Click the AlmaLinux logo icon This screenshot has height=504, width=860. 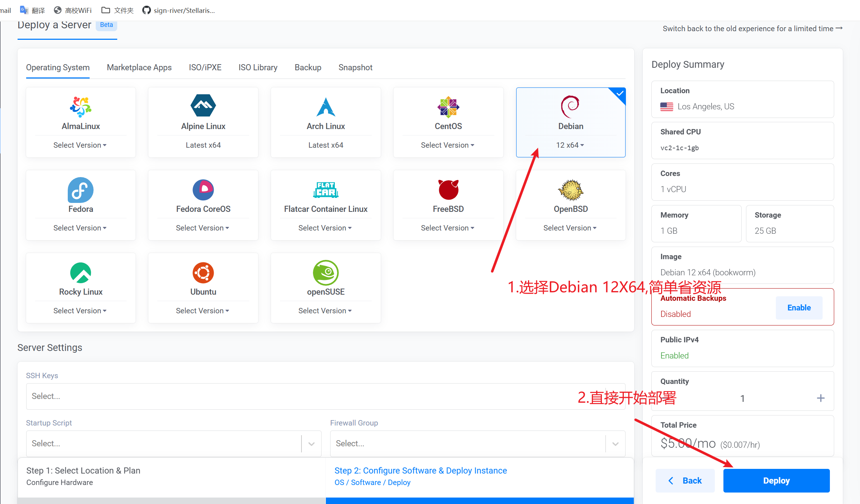click(81, 106)
